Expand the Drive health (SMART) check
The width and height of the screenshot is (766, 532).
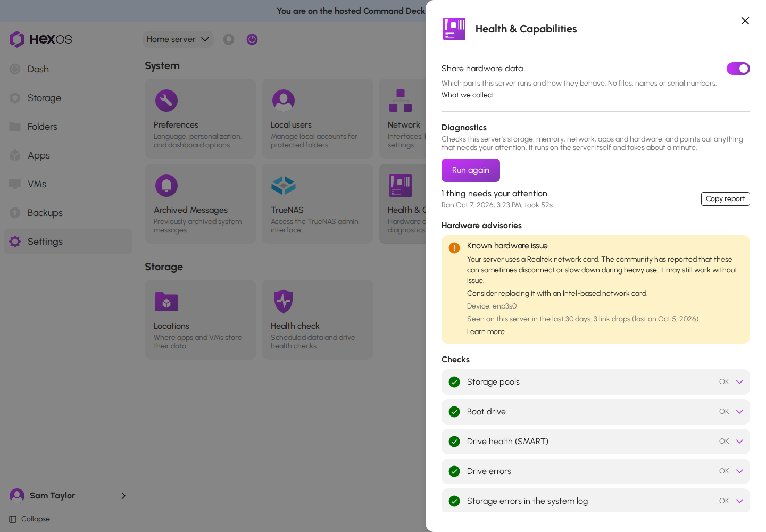pos(596,442)
